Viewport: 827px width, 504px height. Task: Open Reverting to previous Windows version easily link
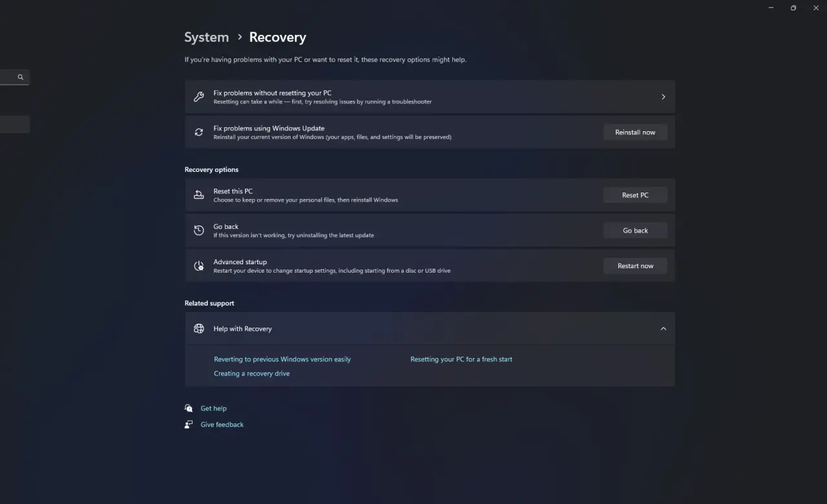[x=282, y=359]
